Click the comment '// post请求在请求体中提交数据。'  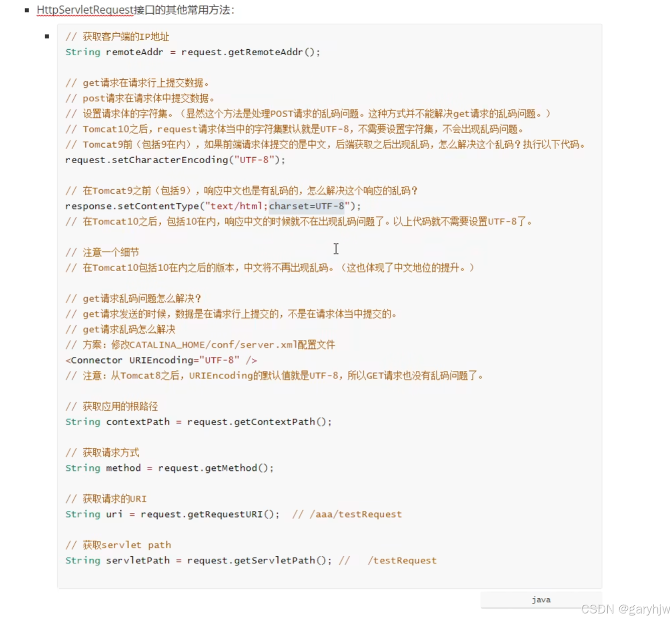click(140, 98)
